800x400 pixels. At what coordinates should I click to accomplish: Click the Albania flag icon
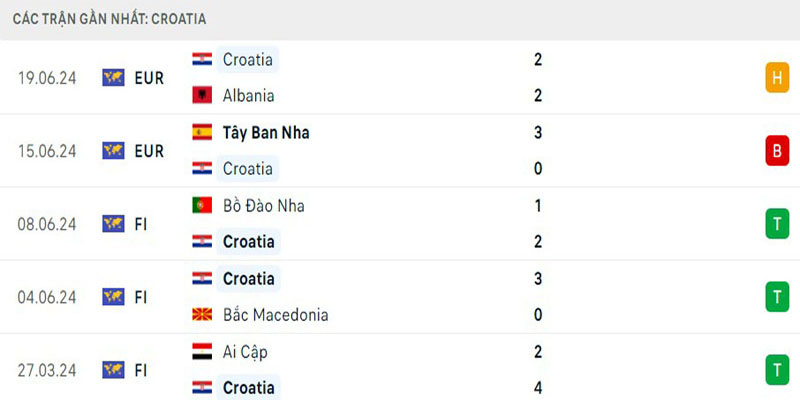pyautogui.click(x=202, y=96)
